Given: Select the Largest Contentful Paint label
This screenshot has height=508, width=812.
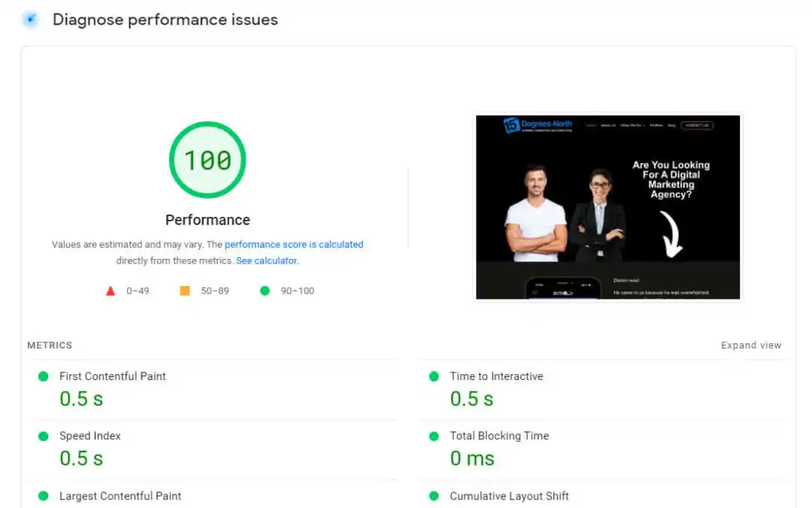Looking at the screenshot, I should (120, 496).
